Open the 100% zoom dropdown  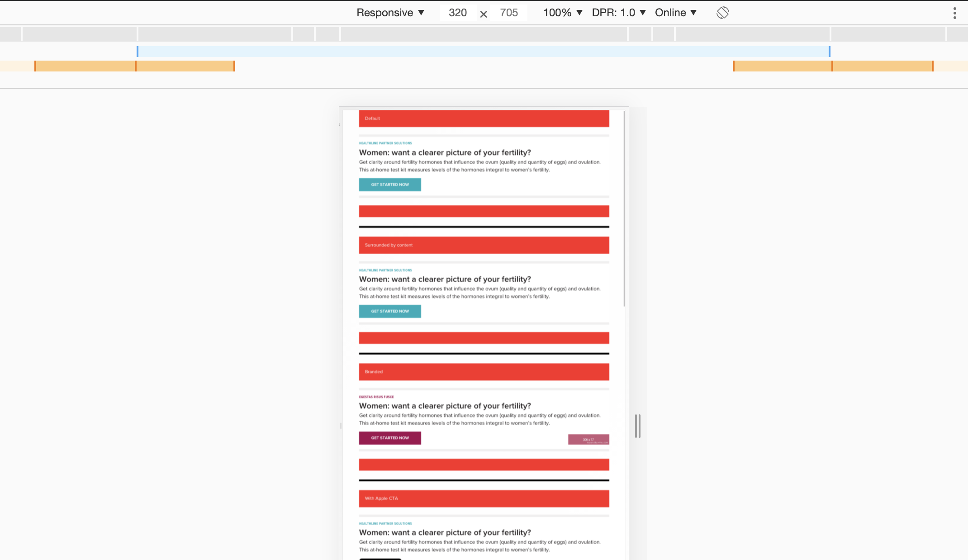[563, 13]
